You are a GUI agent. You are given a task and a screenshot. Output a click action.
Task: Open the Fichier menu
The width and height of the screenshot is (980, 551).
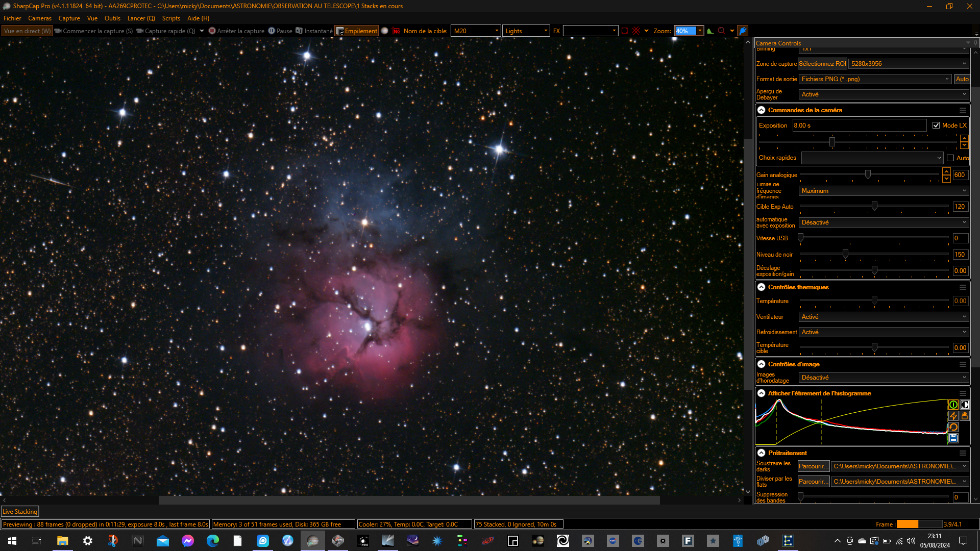(x=12, y=18)
